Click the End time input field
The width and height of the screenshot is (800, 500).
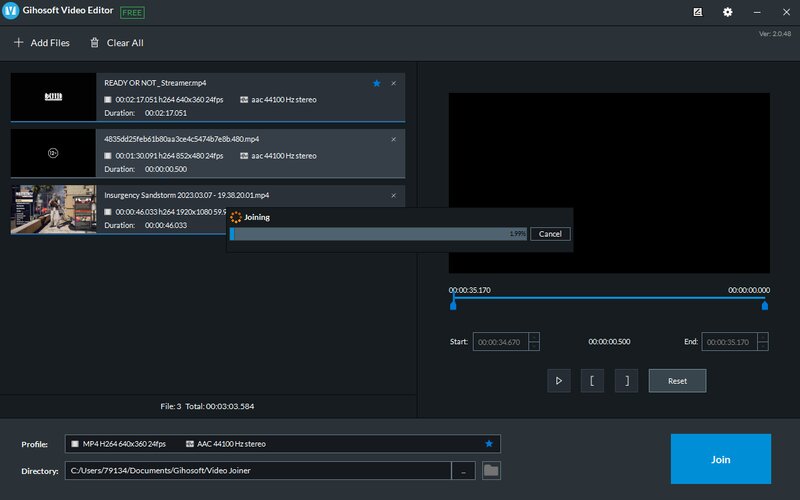(729, 342)
